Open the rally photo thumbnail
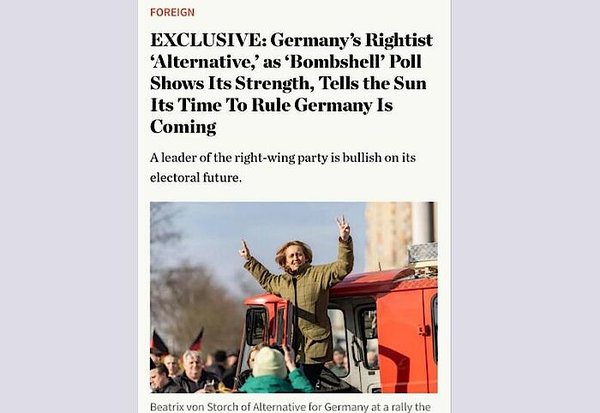The height and width of the screenshot is (413, 600). point(293,297)
